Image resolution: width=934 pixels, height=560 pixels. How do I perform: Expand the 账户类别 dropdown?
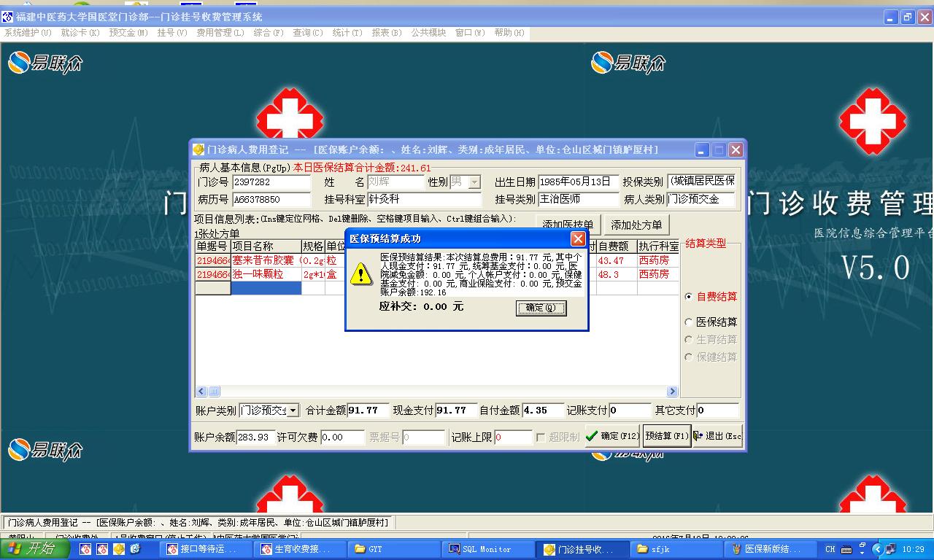click(x=293, y=411)
